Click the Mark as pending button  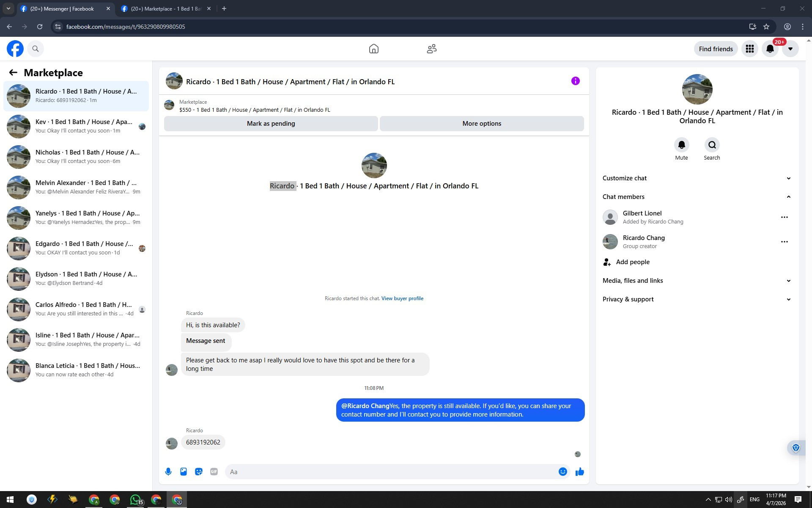pos(271,124)
